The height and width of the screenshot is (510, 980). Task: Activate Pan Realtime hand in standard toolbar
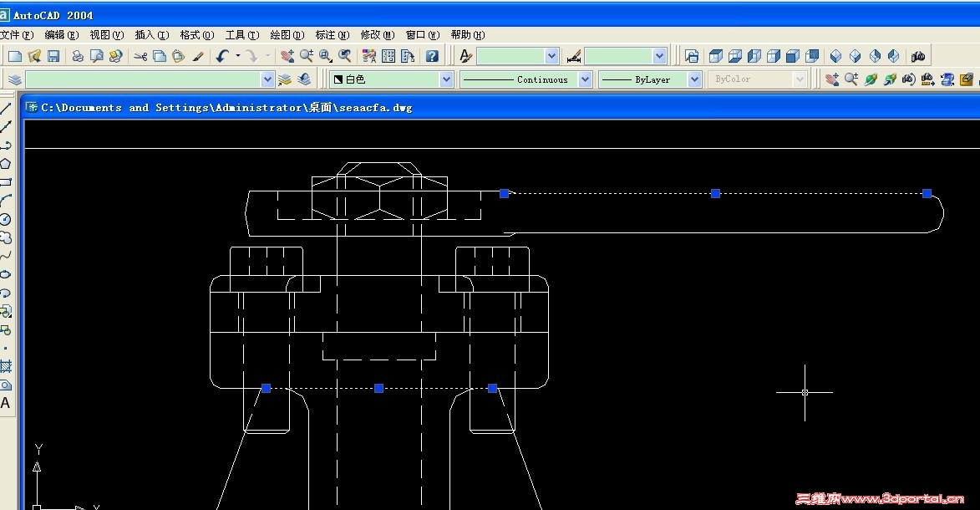click(x=287, y=56)
